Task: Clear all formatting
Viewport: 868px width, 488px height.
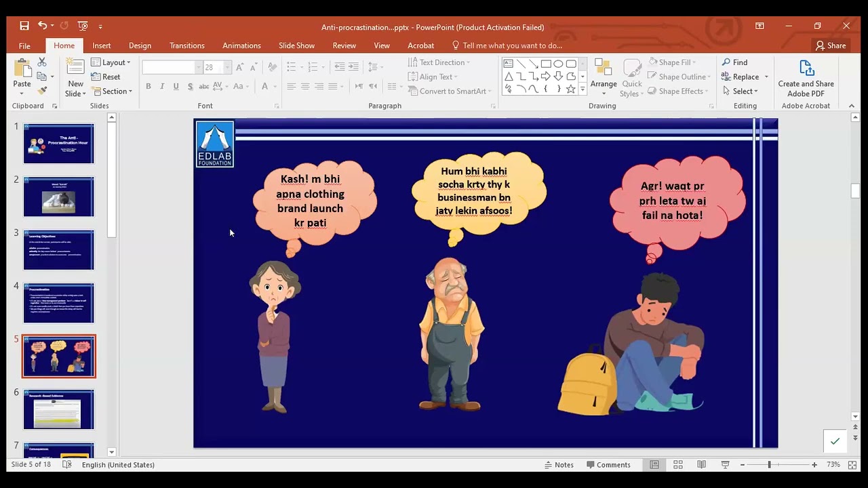Action: (x=272, y=67)
